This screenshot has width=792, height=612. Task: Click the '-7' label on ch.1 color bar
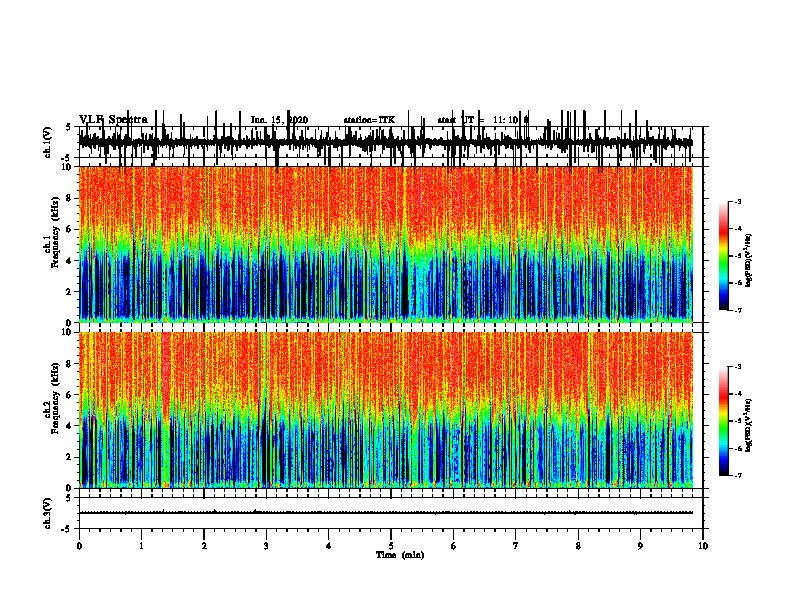738,310
